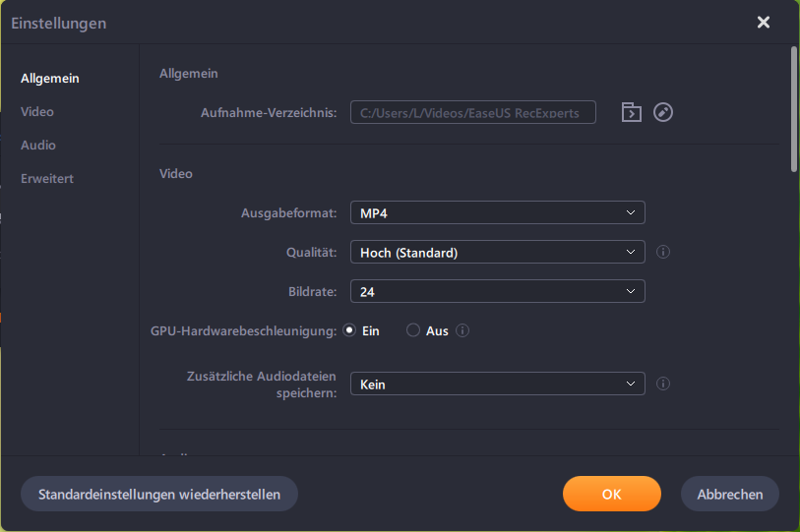This screenshot has width=800, height=532.
Task: Click the edit directory path icon
Action: tap(663, 112)
